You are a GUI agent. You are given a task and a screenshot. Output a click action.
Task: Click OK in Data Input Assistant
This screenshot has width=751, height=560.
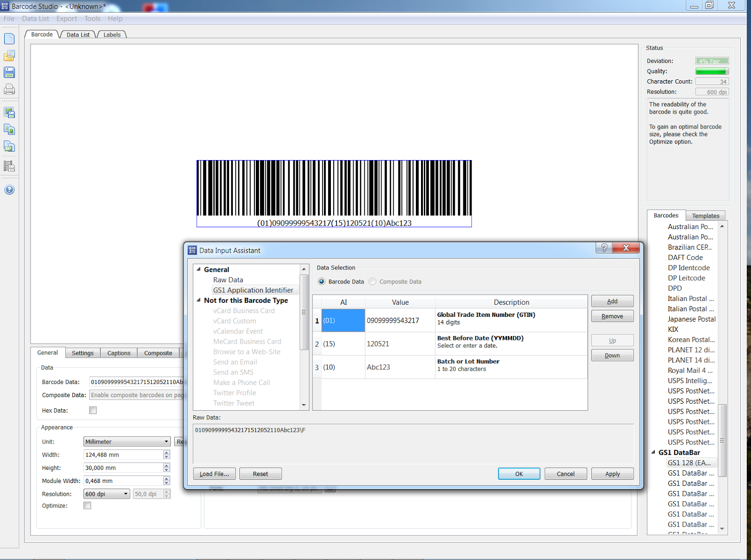point(519,474)
